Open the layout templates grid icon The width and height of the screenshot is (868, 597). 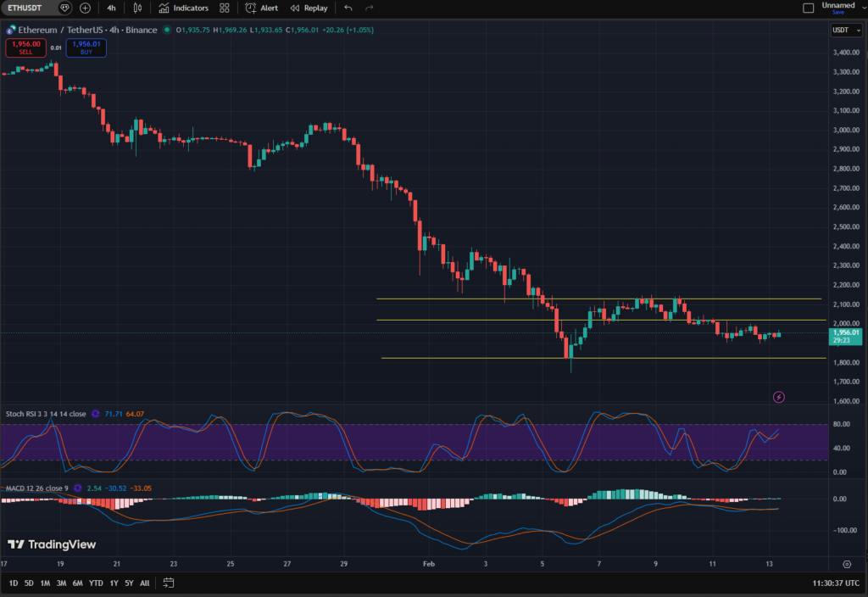coord(224,8)
